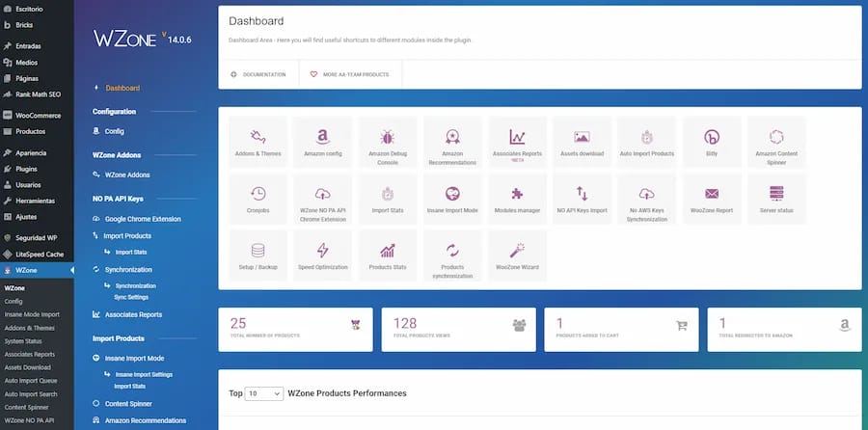Open the WooZone Wizard tile

click(x=517, y=255)
